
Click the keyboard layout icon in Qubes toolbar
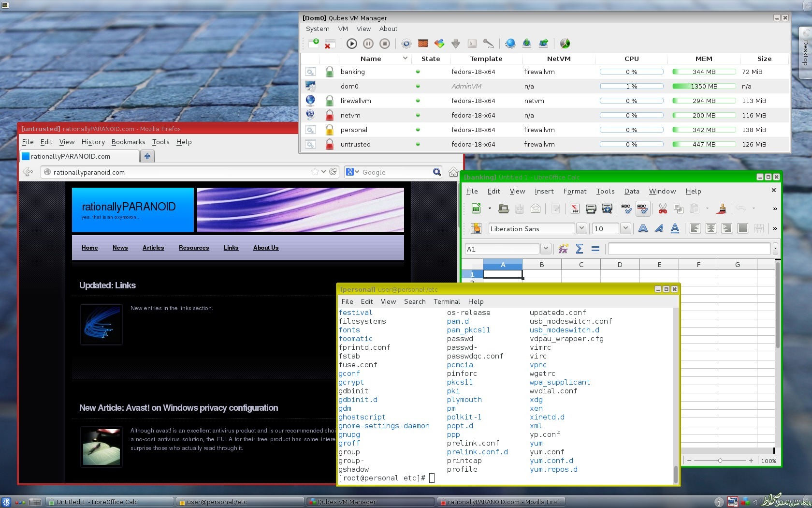click(472, 44)
